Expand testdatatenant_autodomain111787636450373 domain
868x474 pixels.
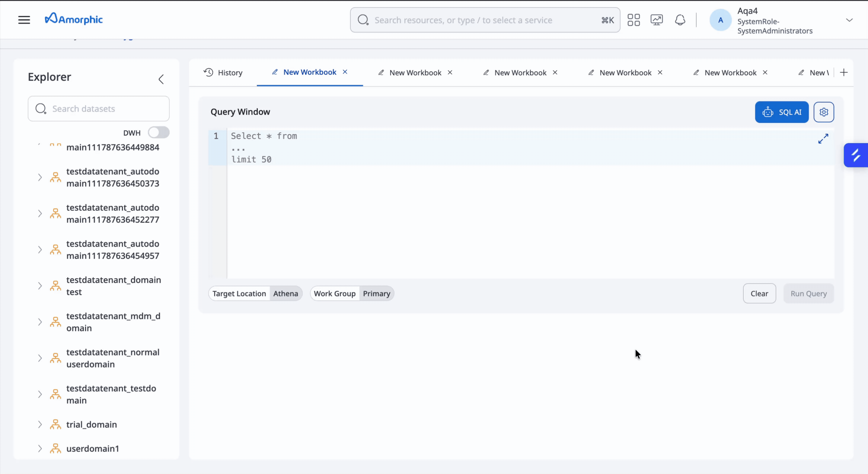tap(40, 177)
